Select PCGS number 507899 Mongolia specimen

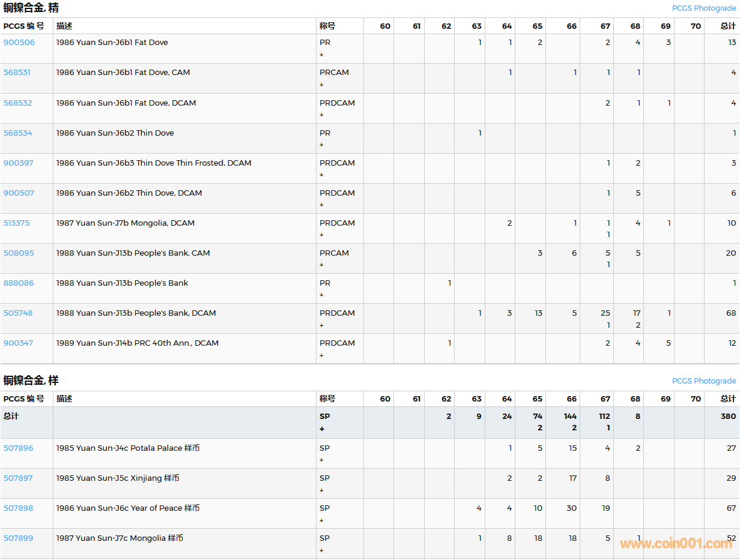19,538
